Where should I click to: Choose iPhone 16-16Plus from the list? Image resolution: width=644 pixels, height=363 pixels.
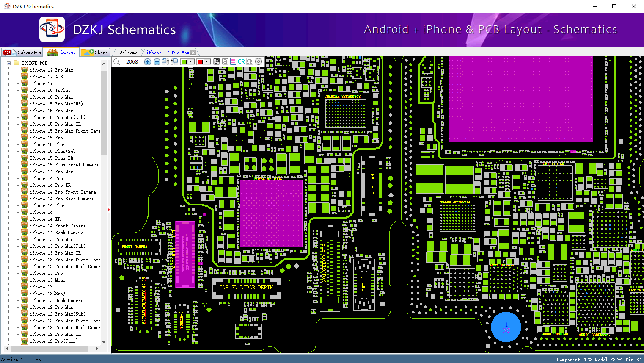coord(50,90)
